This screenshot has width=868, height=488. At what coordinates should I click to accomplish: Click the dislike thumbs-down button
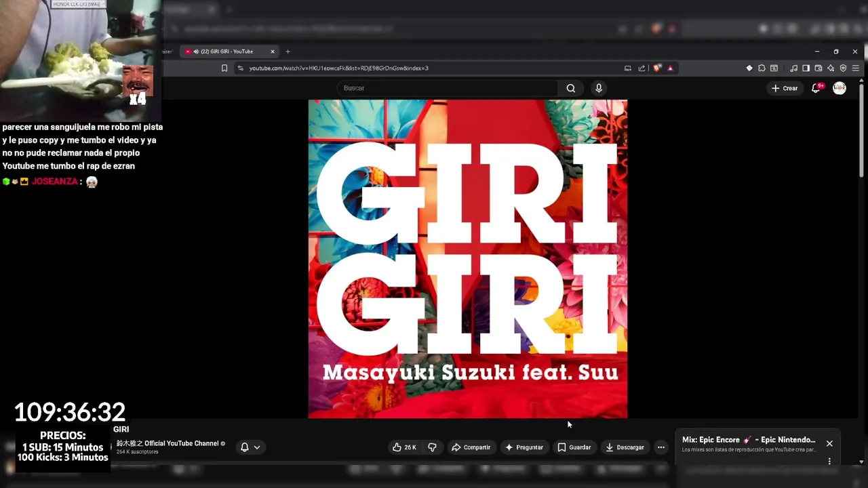(432, 447)
